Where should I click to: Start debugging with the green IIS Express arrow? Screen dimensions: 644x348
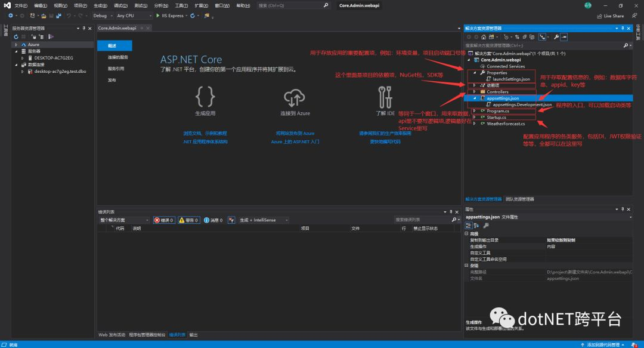[x=157, y=16]
